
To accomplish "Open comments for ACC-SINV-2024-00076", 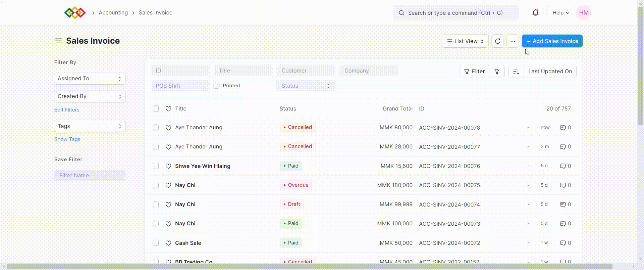I will (566, 166).
